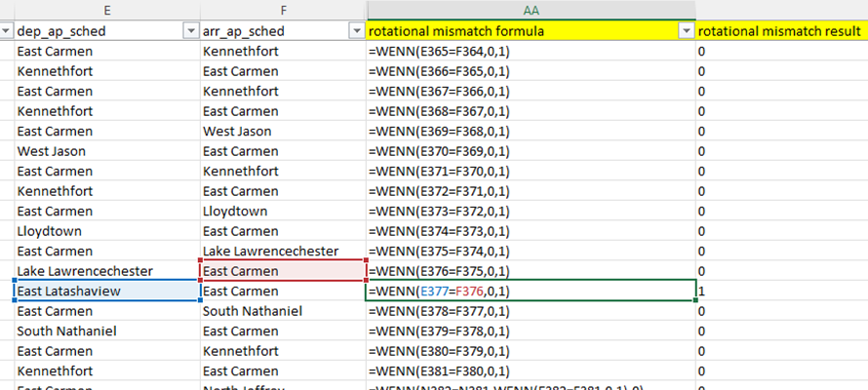Select East Carmen arrival in E374 formula row
Image resolution: width=868 pixels, height=390 pixels.
(x=283, y=231)
